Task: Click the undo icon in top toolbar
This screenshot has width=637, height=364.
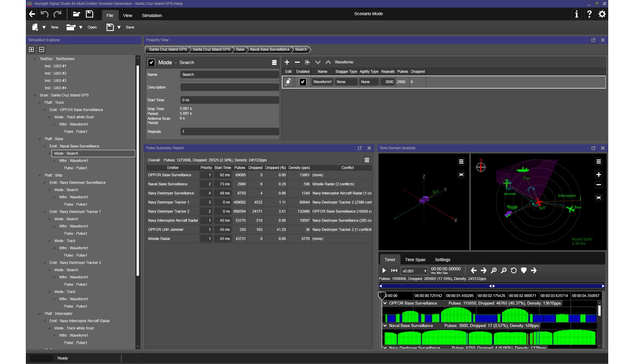Action: (x=44, y=14)
